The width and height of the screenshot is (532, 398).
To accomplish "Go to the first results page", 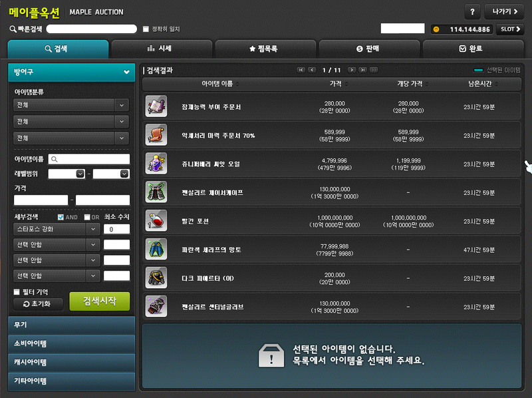I will tap(301, 70).
